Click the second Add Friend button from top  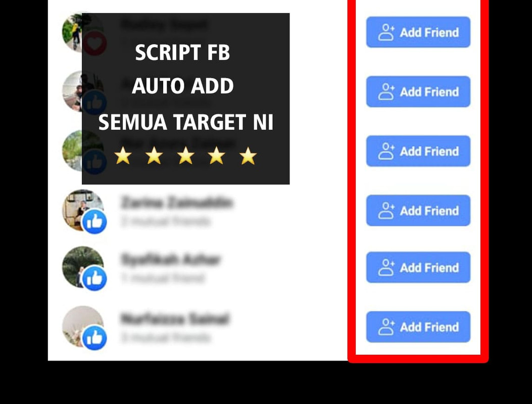click(418, 91)
